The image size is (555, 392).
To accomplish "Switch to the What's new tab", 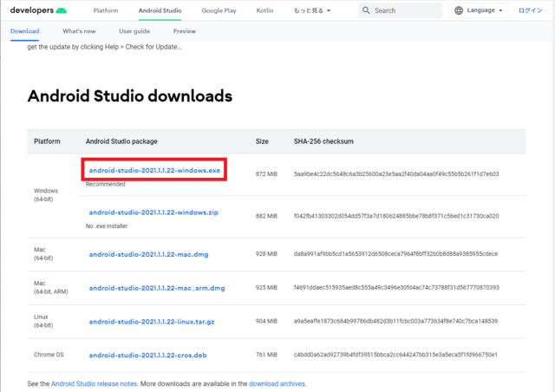I will pos(78,30).
